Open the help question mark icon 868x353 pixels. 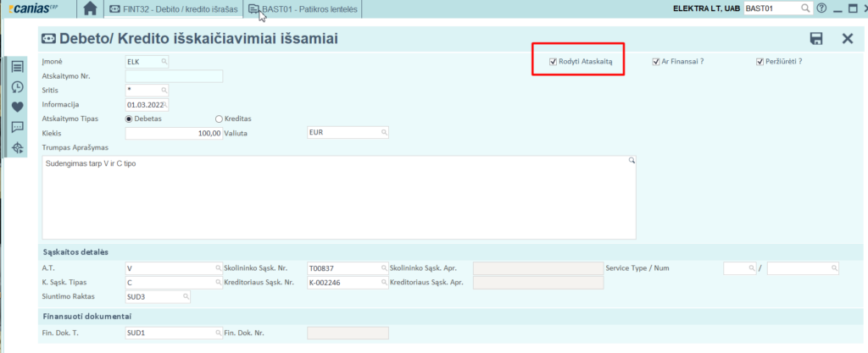821,8
